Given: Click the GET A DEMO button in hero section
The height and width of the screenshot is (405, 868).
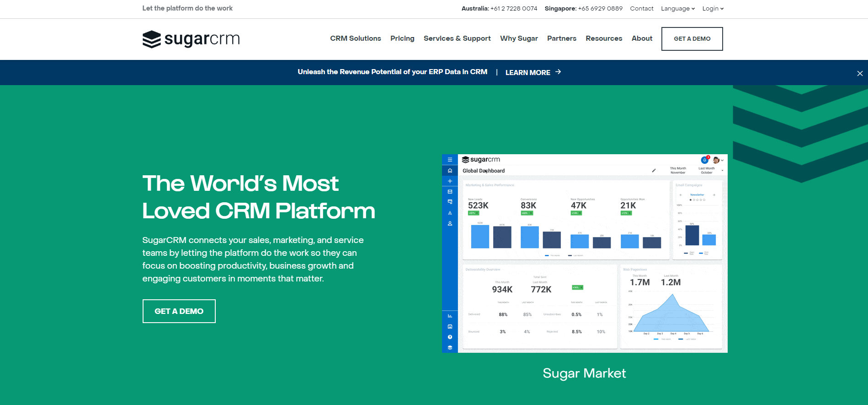Looking at the screenshot, I should 179,311.
